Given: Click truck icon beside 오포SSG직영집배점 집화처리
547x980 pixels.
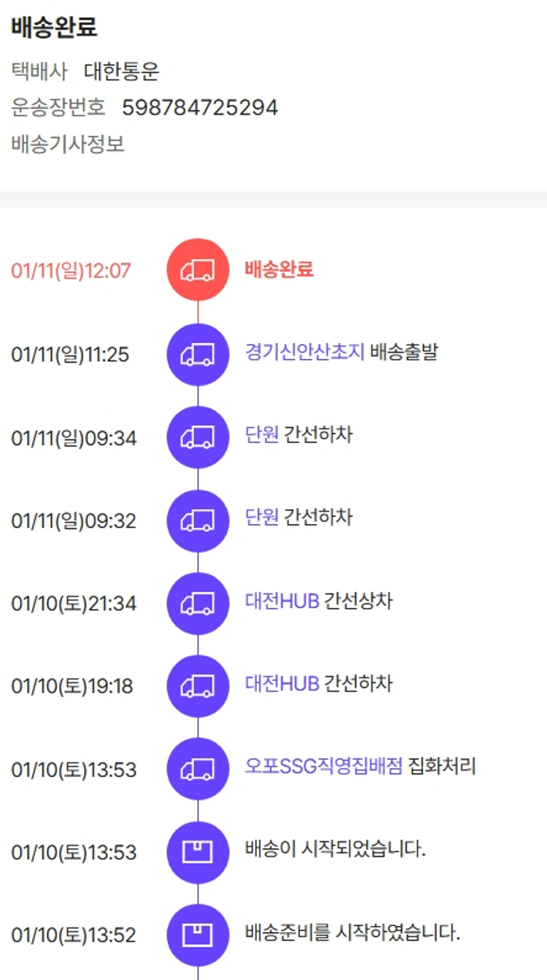Looking at the screenshot, I should coord(198,769).
